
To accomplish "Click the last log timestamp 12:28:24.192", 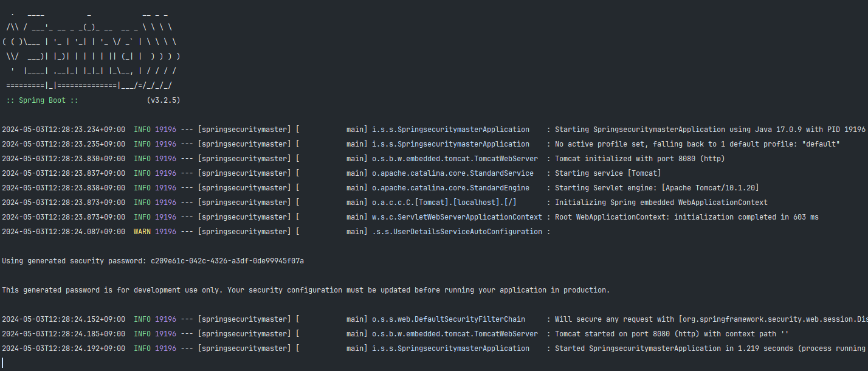I will click(x=63, y=348).
